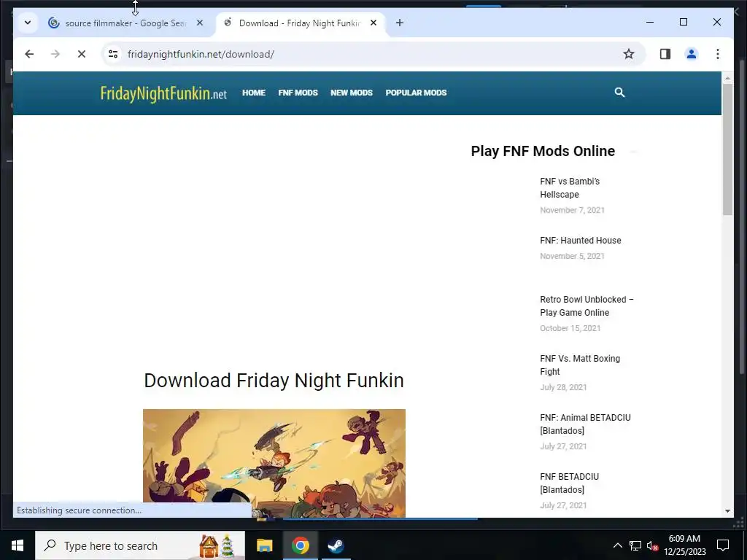
Task: Show hidden system tray icons
Action: coord(617,545)
